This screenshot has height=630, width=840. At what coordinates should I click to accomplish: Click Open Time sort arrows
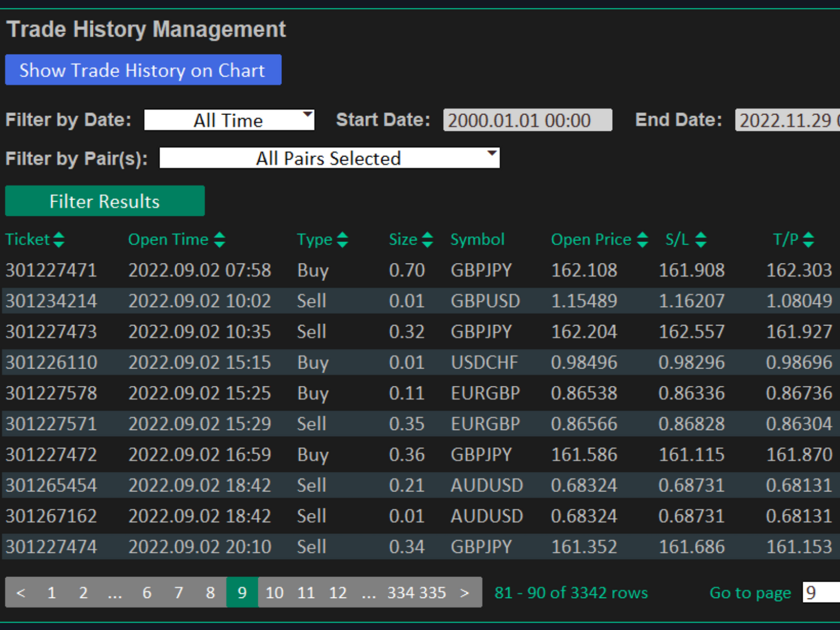(219, 240)
